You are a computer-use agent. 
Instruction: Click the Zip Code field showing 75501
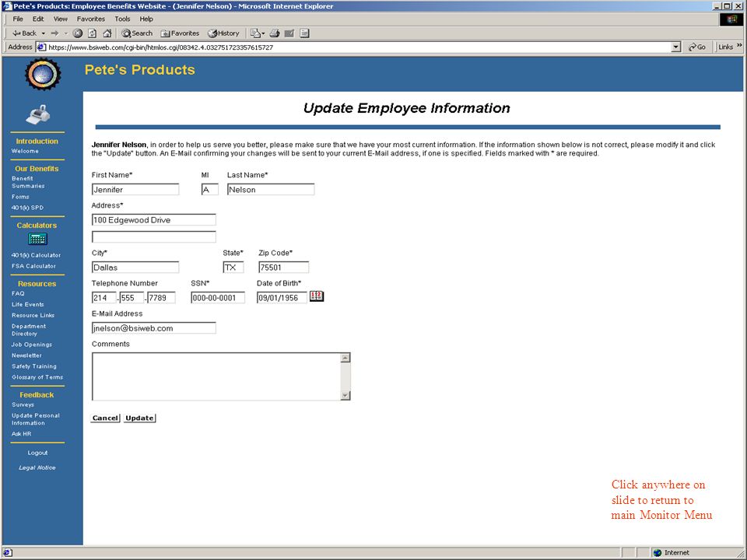[x=283, y=267]
